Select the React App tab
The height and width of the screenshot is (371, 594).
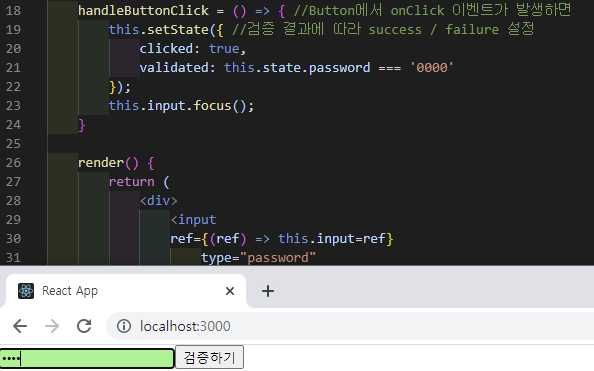[125, 291]
